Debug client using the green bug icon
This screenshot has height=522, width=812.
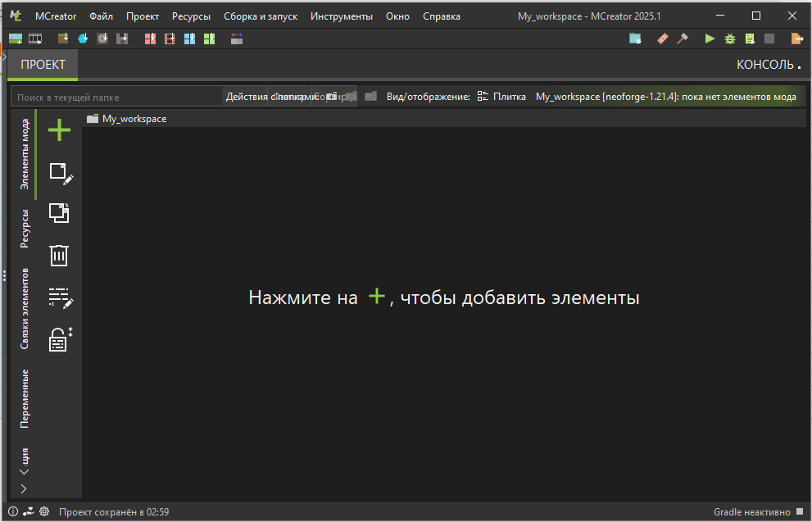730,39
